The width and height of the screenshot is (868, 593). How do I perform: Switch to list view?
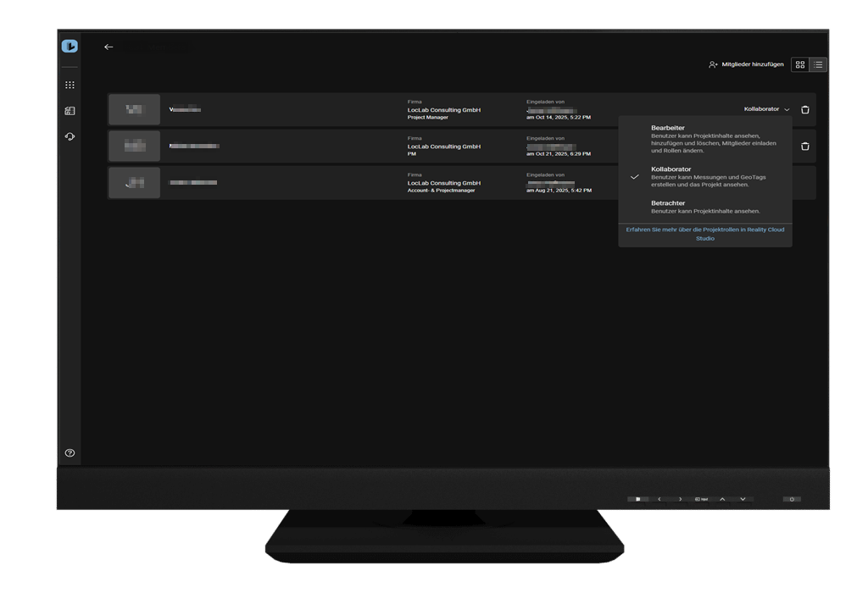tap(818, 64)
